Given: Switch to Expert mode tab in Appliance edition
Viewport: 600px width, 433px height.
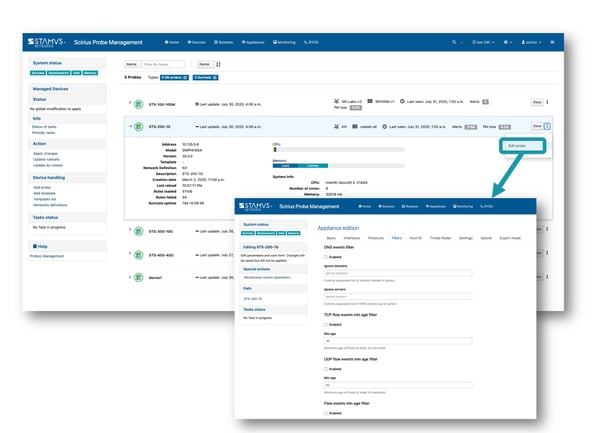Looking at the screenshot, I should pyautogui.click(x=510, y=238).
